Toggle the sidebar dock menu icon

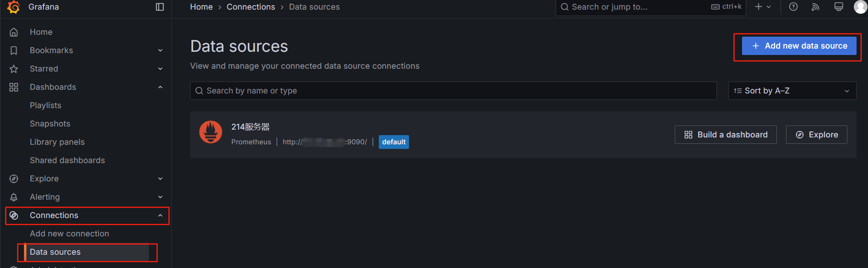(160, 7)
